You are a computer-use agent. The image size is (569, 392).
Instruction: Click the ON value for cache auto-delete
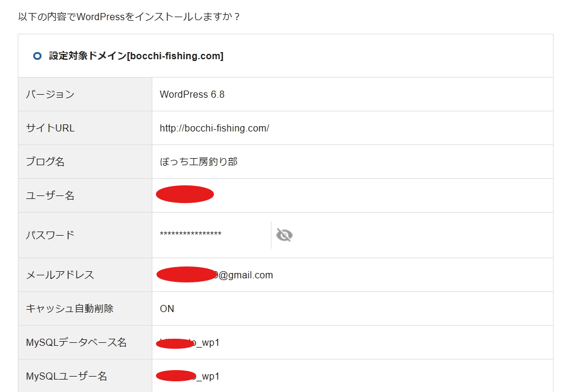[167, 309]
